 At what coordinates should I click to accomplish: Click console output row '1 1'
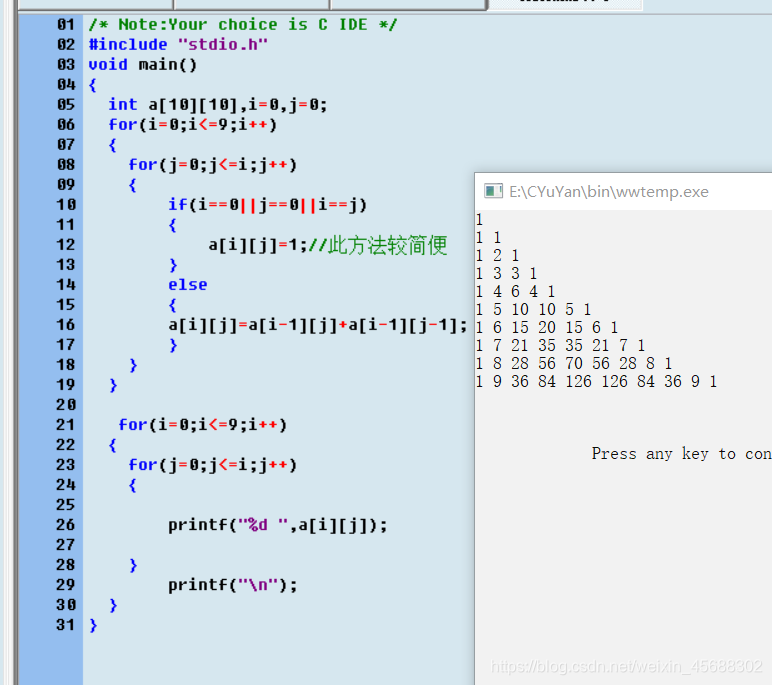[488, 237]
